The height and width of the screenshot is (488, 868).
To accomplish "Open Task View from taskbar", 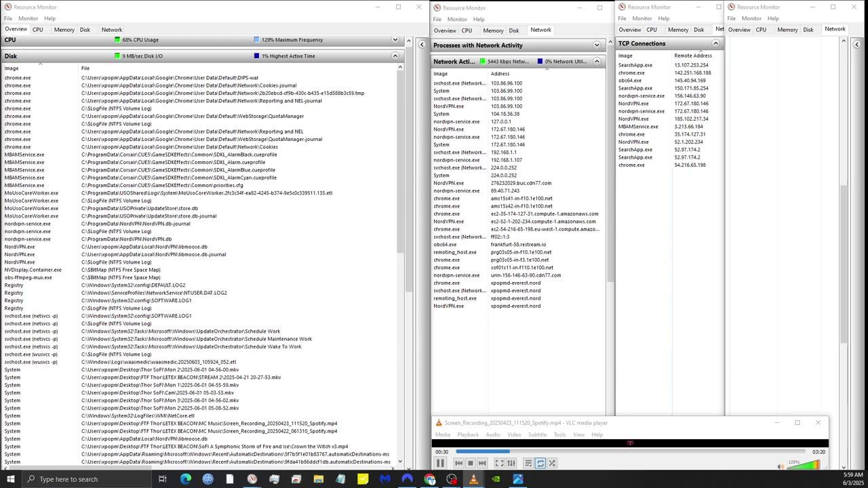I will pos(163,479).
